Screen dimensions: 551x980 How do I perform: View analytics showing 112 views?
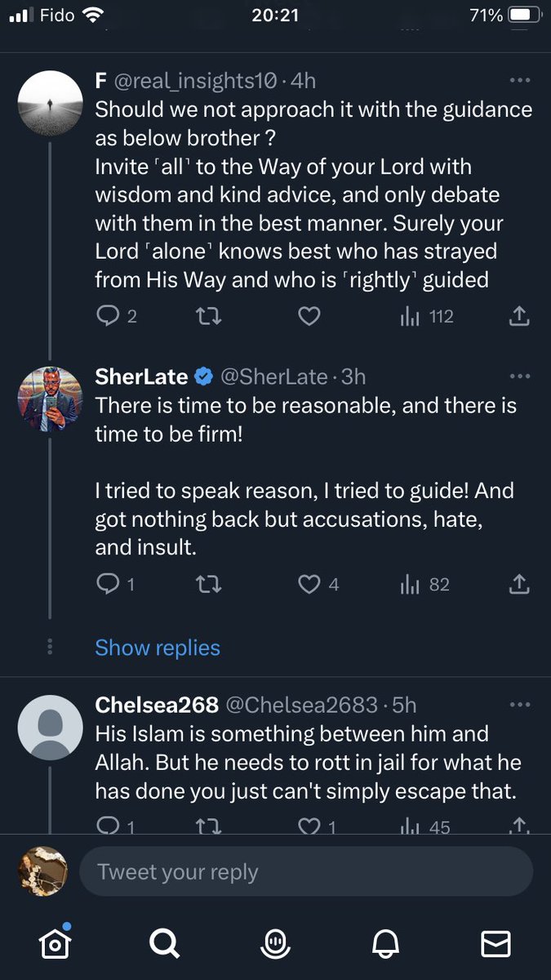[x=426, y=316]
